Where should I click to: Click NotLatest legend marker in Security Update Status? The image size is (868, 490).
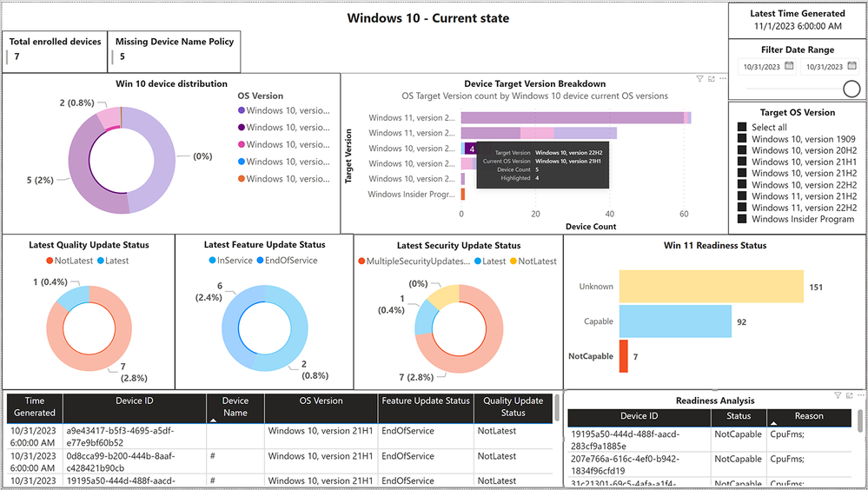514,262
